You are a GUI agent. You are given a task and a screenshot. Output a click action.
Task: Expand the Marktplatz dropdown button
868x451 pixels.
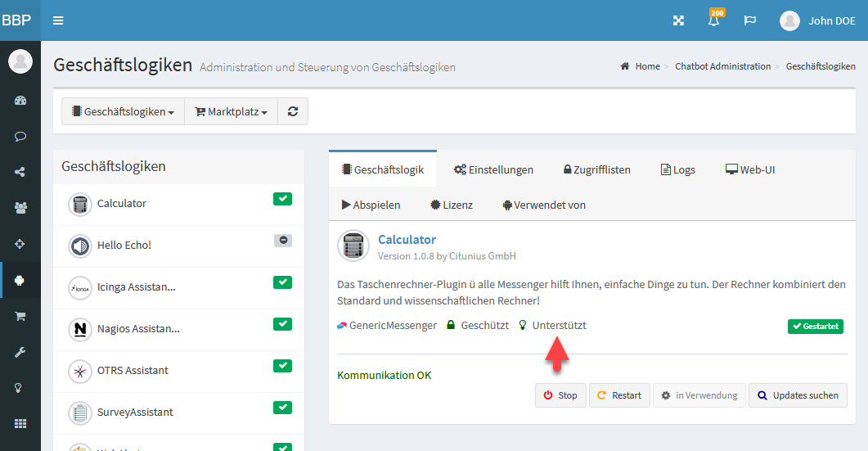pos(231,111)
